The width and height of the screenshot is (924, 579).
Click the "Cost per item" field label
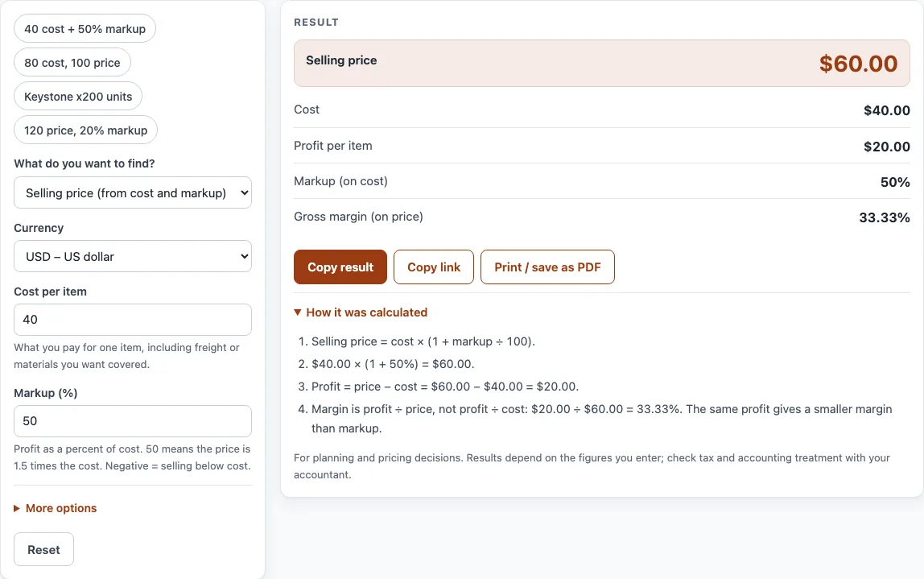(x=50, y=292)
